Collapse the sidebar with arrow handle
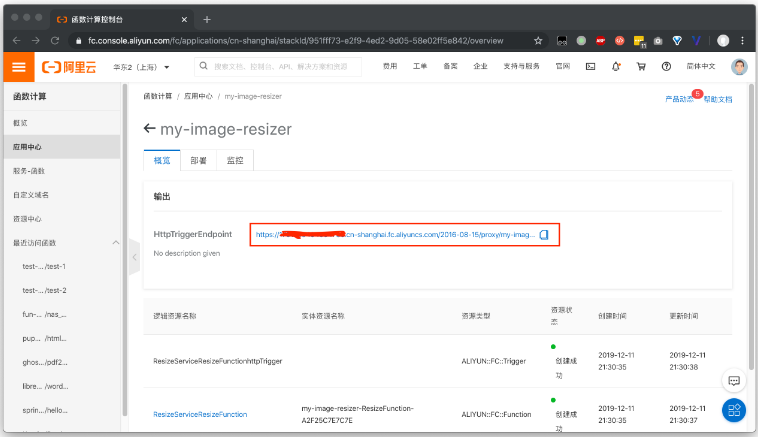The image size is (758, 437). (x=134, y=257)
